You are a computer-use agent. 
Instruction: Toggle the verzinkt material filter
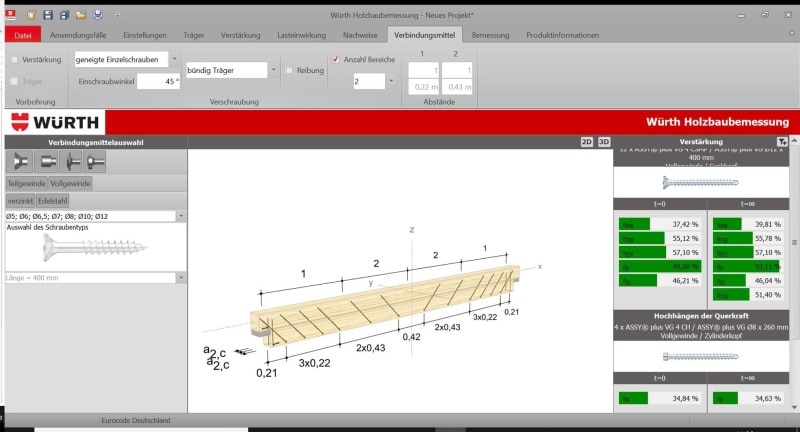tap(20, 201)
